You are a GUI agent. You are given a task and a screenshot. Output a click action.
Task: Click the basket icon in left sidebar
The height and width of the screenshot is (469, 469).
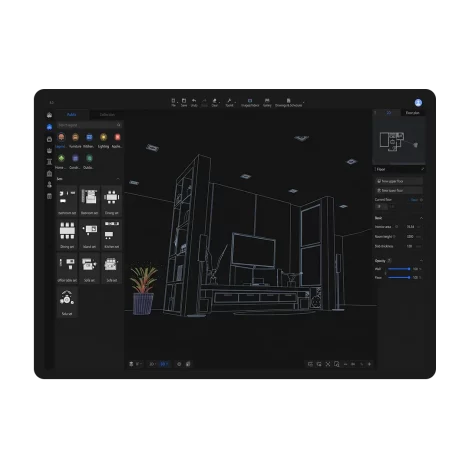49,150
